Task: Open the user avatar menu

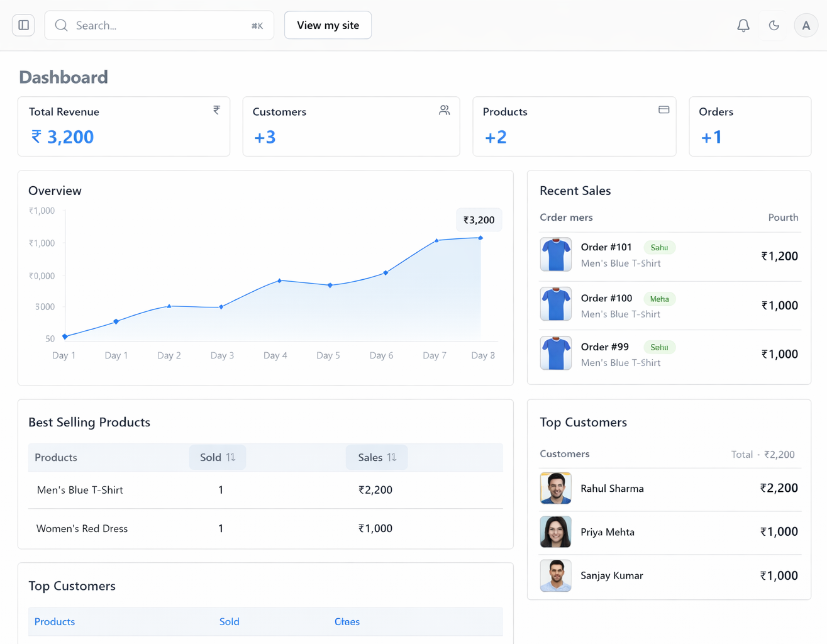Action: coord(805,25)
